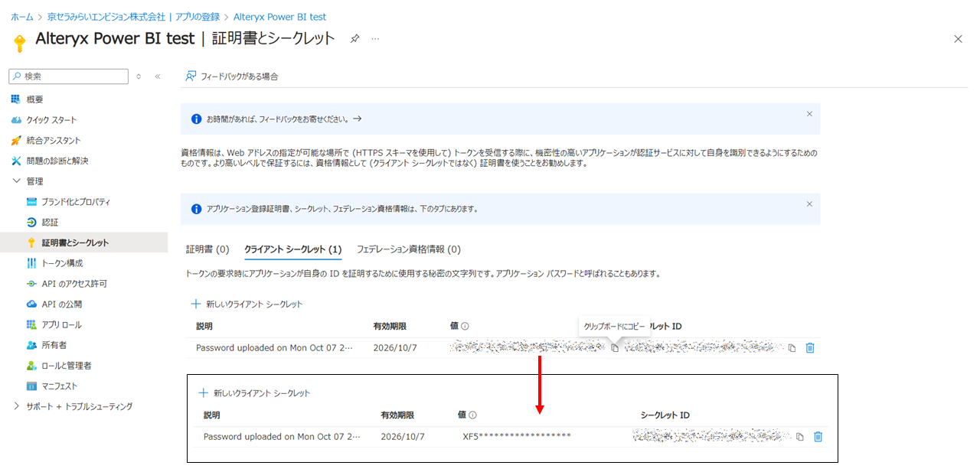
Task: Click the アプリ ロール icon
Action: tap(31, 324)
